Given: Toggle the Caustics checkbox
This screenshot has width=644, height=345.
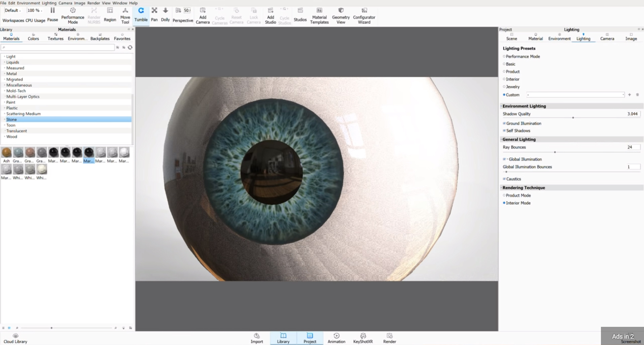Looking at the screenshot, I should click(504, 179).
